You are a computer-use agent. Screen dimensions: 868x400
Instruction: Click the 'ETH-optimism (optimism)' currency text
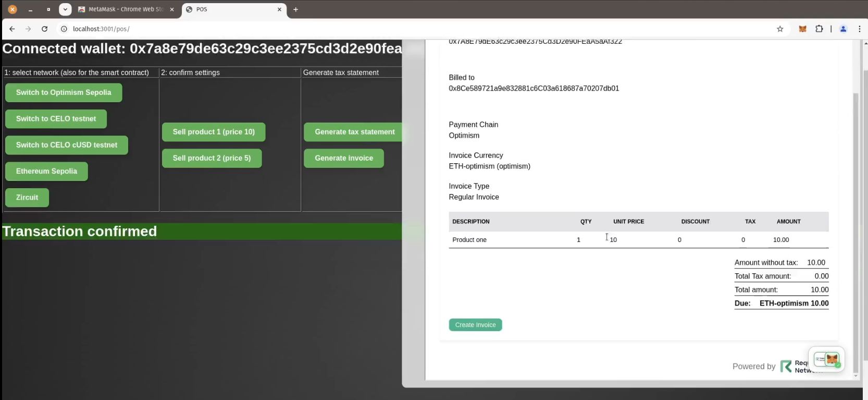pos(490,166)
